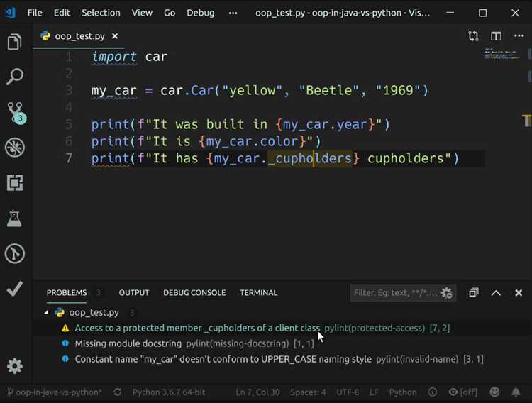Go to line via Ln 7, Col 30
532x403 pixels.
257,392
